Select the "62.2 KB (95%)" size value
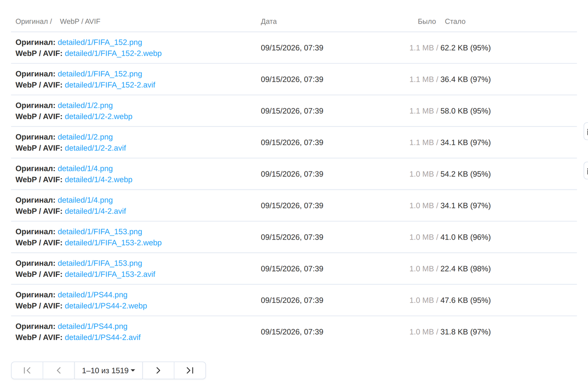Image resolution: width=588 pixels, height=392 pixels. tap(465, 48)
